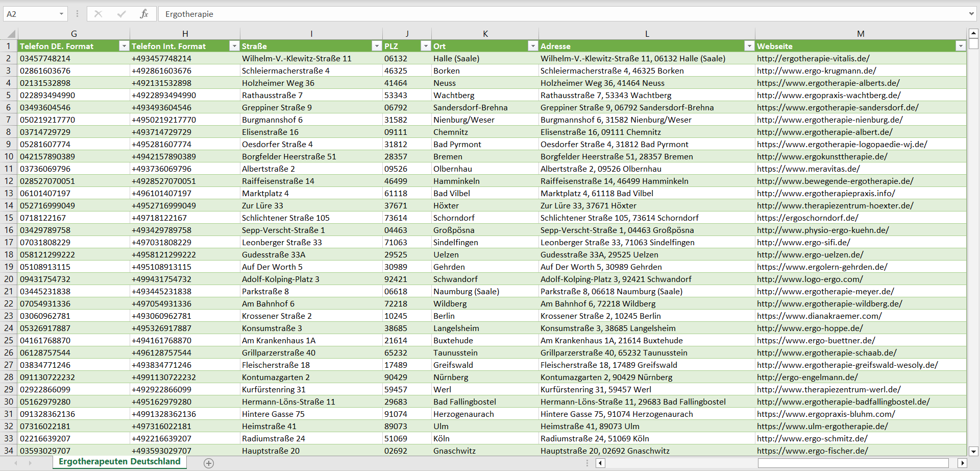Open link https://www.dianakraemer.com/
The image size is (980, 471).
click(819, 316)
